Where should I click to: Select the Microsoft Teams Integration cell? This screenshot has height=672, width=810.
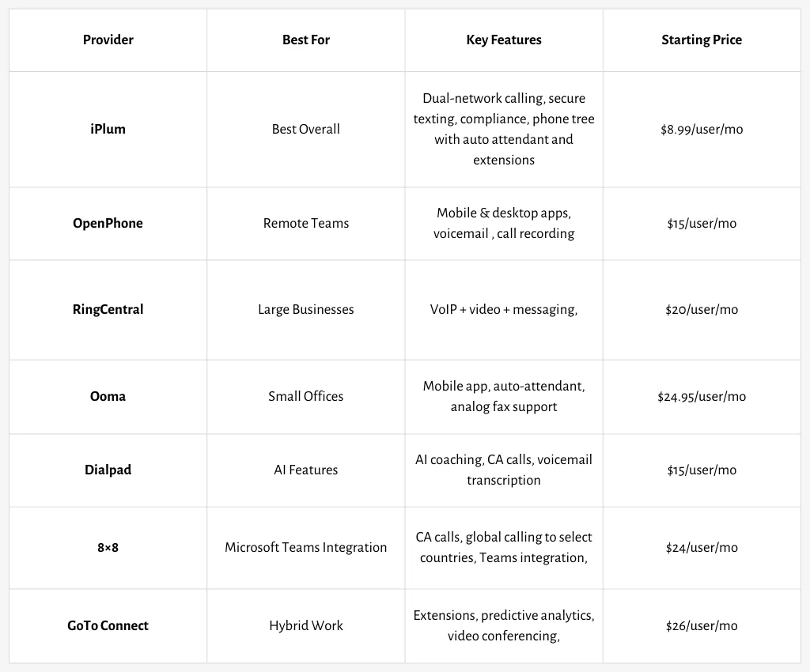306,548
